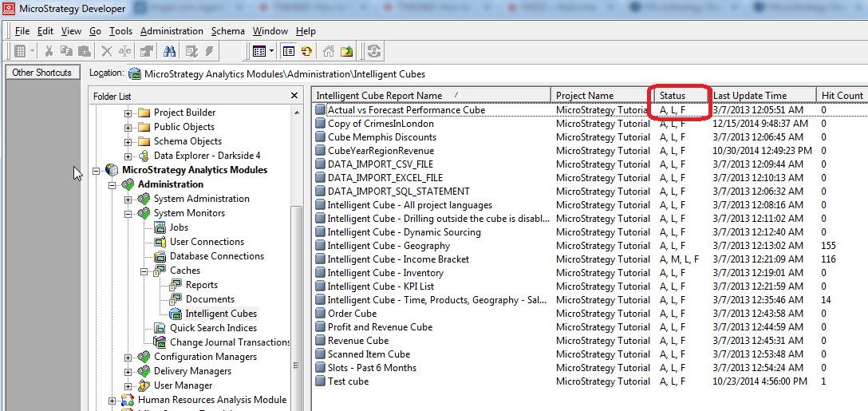This screenshot has height=411, width=868.
Task: Select Intelligent Cubes in the folder tree
Action: coord(221,314)
